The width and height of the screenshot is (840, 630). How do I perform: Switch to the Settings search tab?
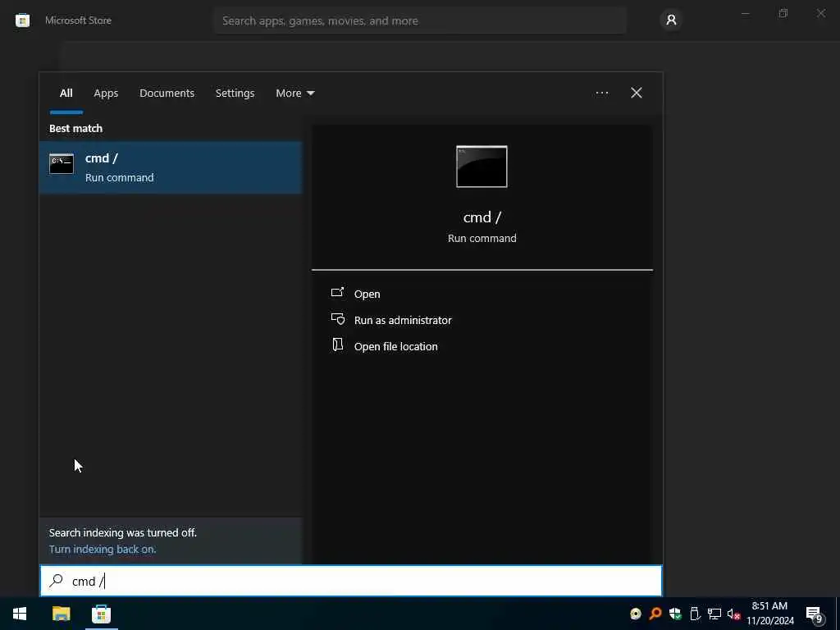pyautogui.click(x=235, y=94)
